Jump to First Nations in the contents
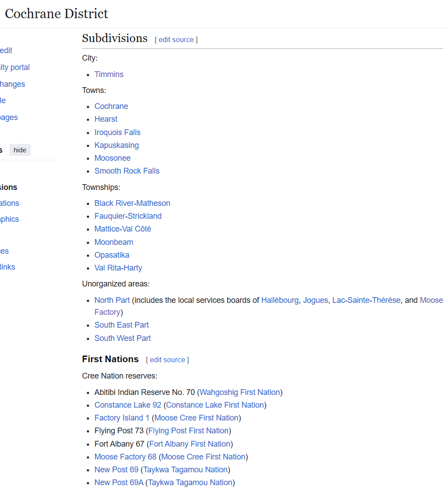Viewport: 448px width, 495px height. point(9,203)
